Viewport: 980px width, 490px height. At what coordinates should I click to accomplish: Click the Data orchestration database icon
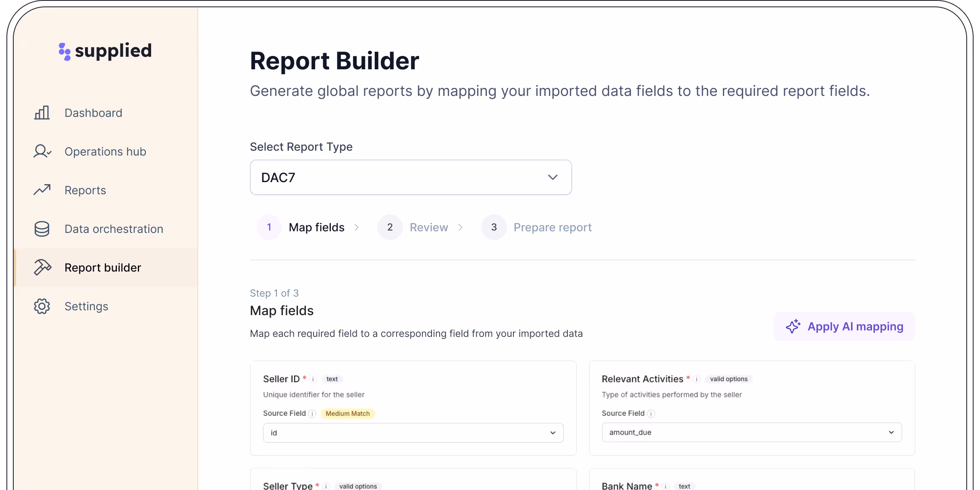click(x=42, y=228)
